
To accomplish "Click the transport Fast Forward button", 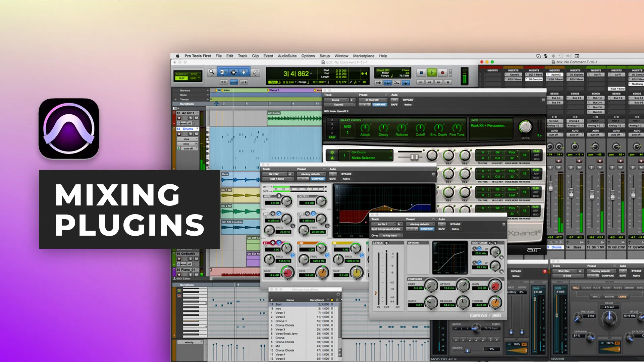I will tap(438, 82).
